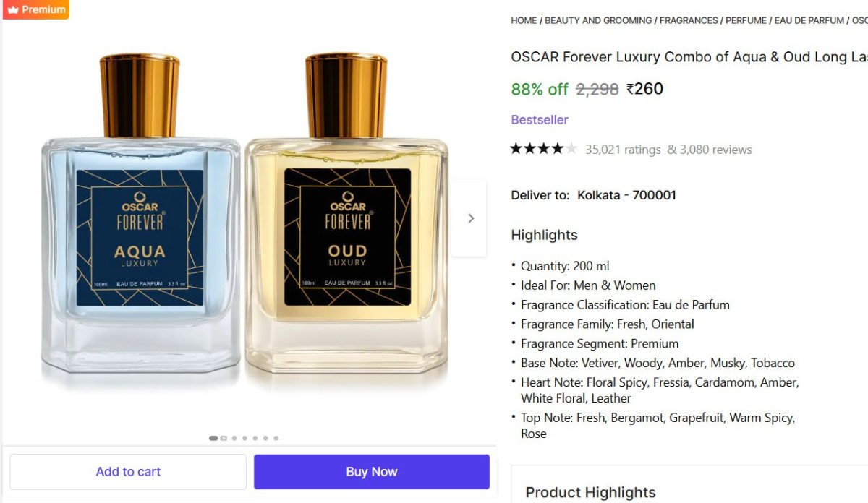Click the Aqua Luxury bottle image
This screenshot has height=503, width=868.
140,213
